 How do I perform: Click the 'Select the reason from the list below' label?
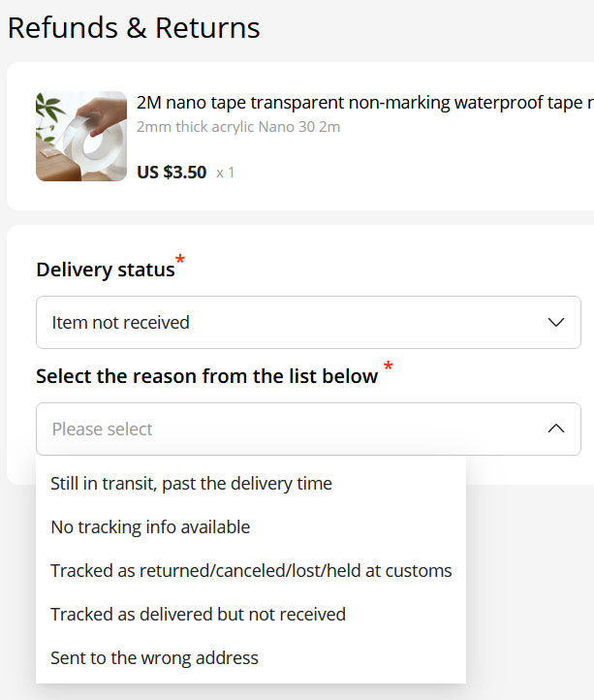[x=206, y=376]
